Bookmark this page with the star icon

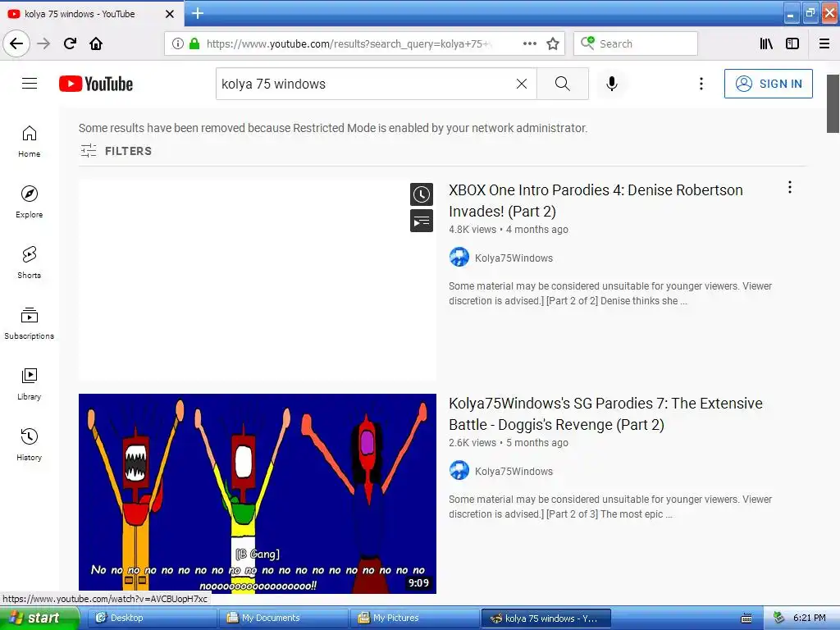[553, 43]
